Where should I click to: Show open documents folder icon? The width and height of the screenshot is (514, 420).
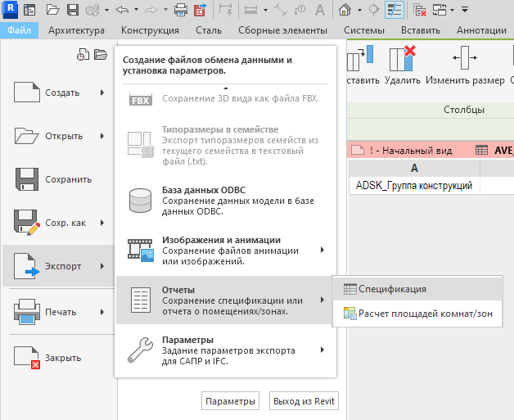[101, 55]
